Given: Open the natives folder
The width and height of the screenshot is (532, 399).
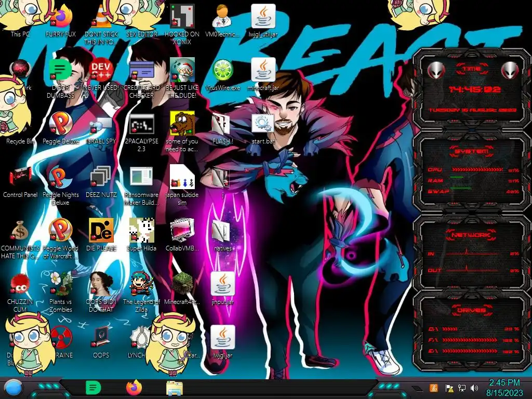Looking at the screenshot, I should [222, 236].
